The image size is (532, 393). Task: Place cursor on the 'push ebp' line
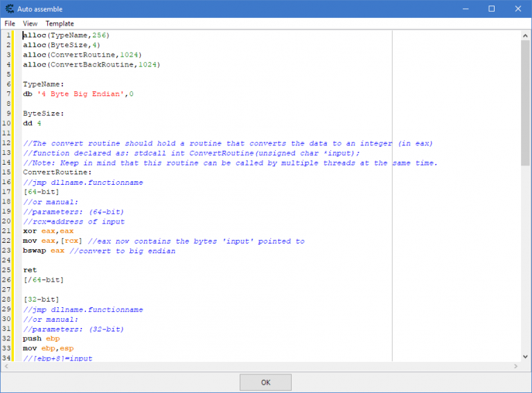41,339
